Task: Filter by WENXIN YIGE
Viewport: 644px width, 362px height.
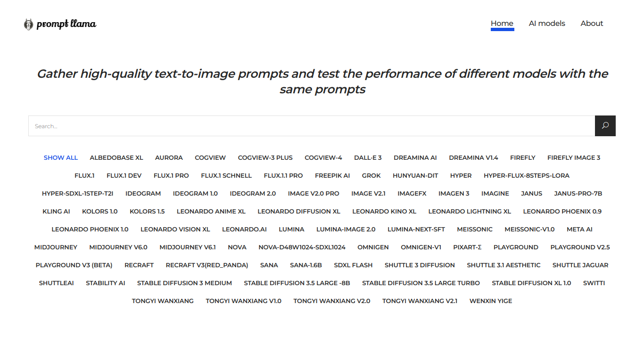Action: [491, 301]
